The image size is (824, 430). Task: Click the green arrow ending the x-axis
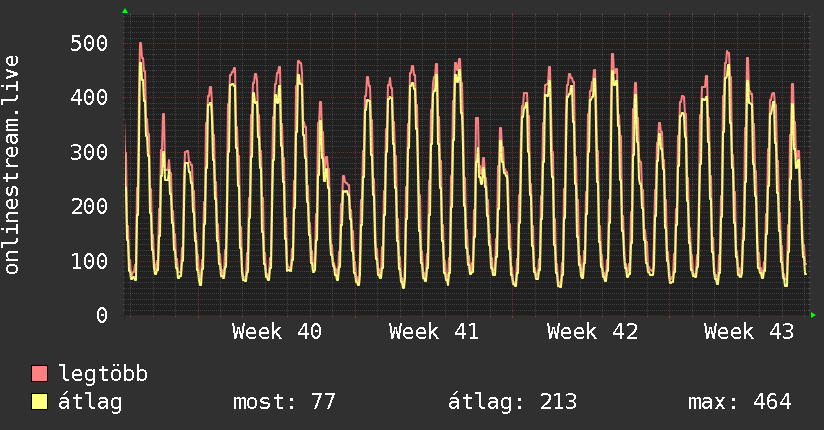coord(813,315)
